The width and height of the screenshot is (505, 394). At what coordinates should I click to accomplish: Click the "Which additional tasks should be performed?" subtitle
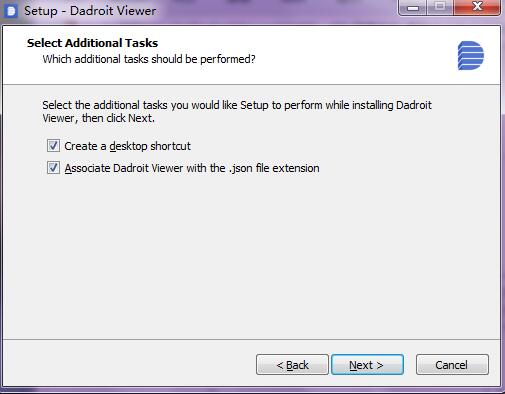coord(149,59)
